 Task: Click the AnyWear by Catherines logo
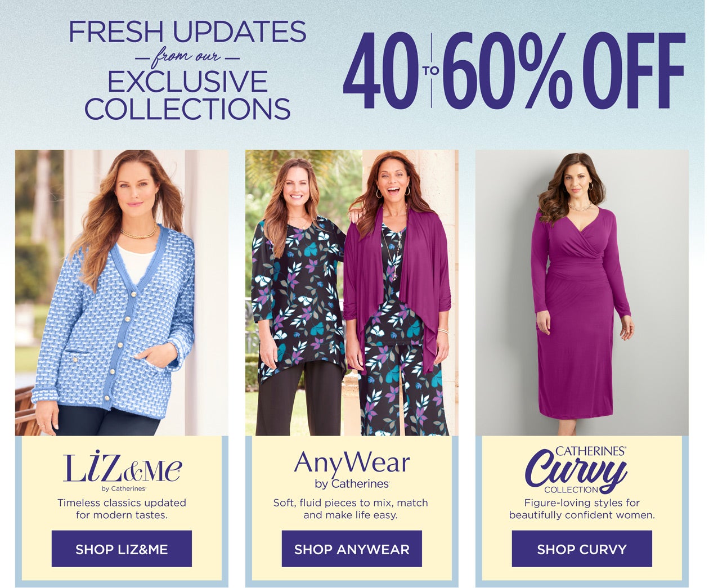[352, 469]
